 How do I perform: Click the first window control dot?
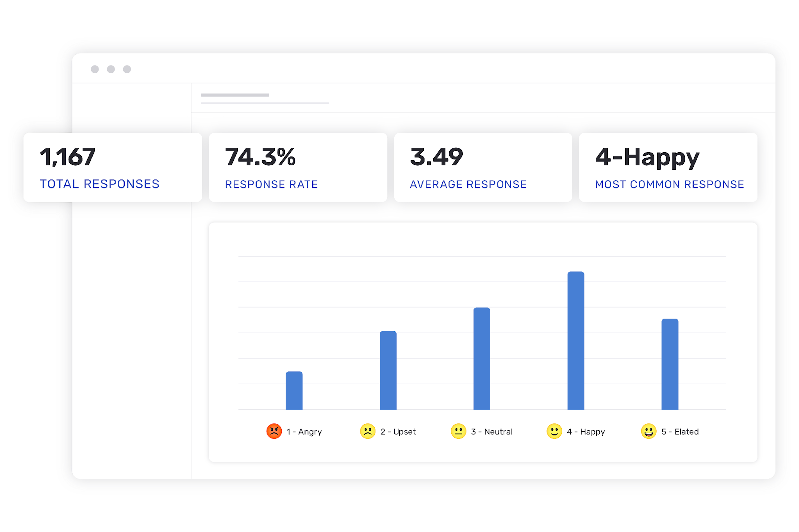point(95,69)
